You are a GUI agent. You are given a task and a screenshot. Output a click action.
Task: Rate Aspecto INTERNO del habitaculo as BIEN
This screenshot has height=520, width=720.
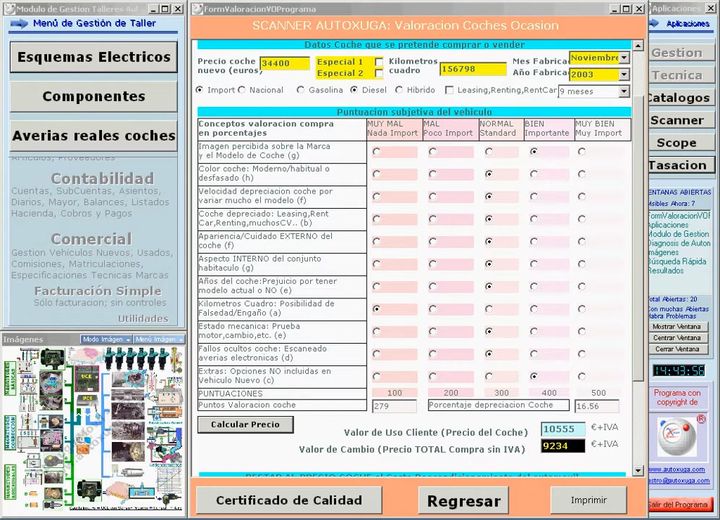click(x=534, y=264)
